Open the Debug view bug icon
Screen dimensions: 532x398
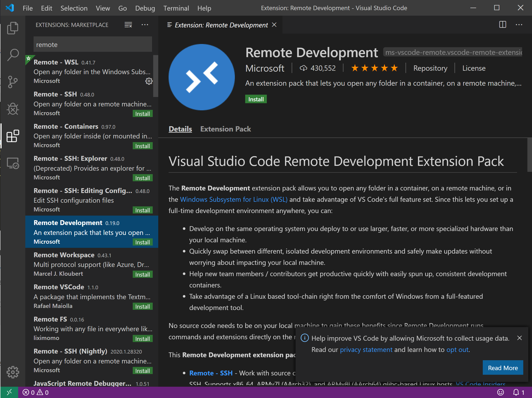pyautogui.click(x=12, y=109)
